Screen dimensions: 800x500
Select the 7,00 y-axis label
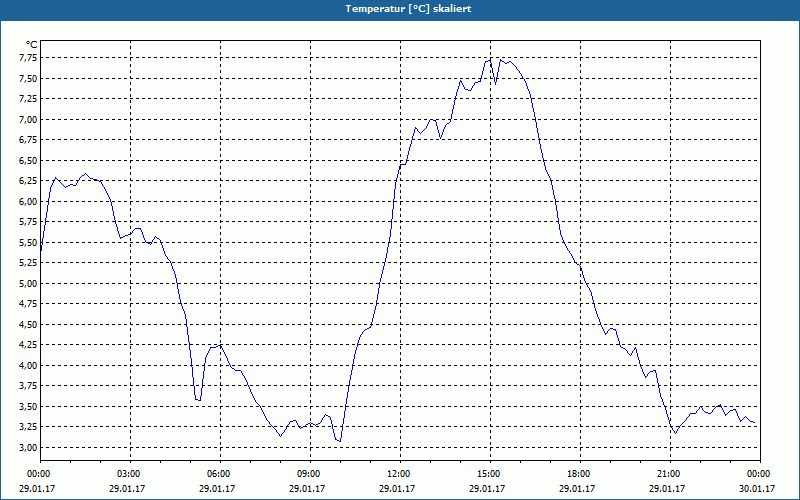click(29, 119)
